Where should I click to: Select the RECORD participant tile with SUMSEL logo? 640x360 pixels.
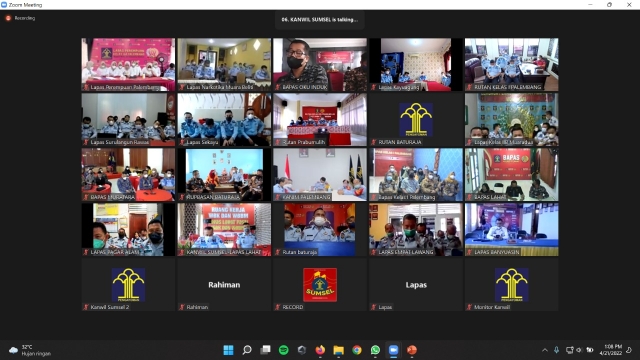(x=320, y=284)
